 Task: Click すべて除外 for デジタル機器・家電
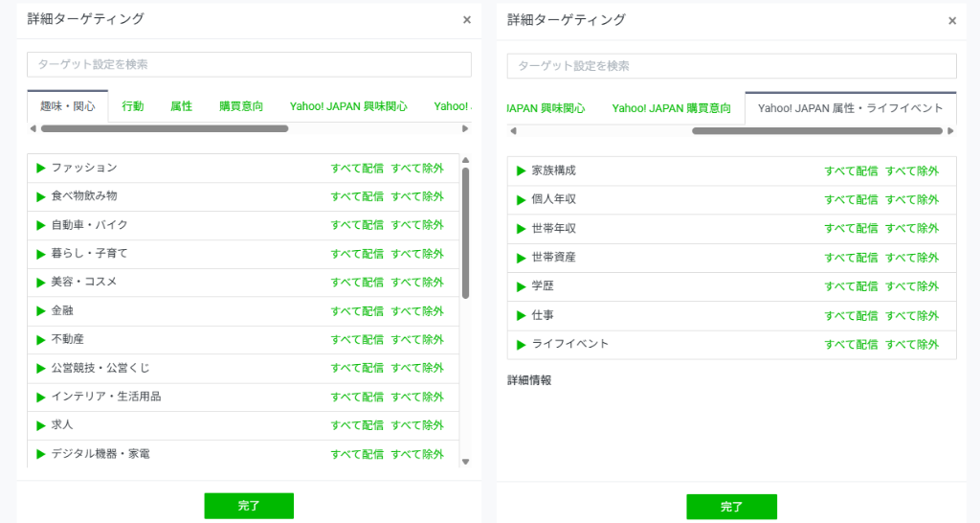point(417,454)
